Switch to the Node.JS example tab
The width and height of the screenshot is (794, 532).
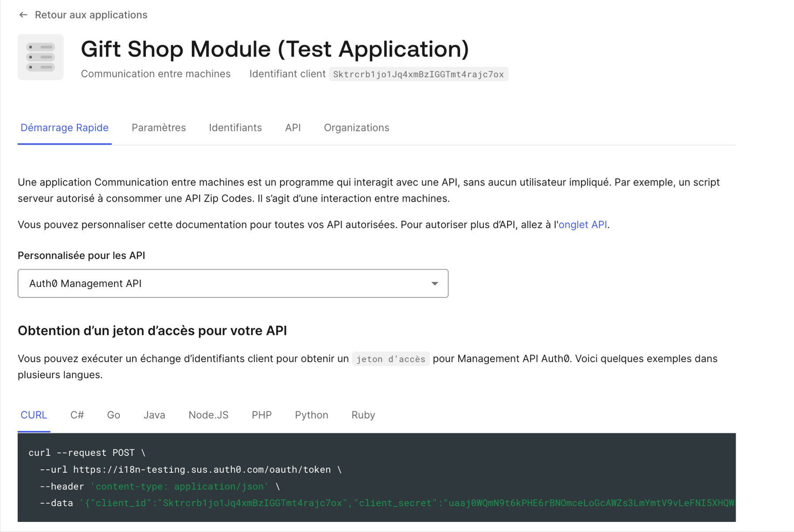(208, 415)
